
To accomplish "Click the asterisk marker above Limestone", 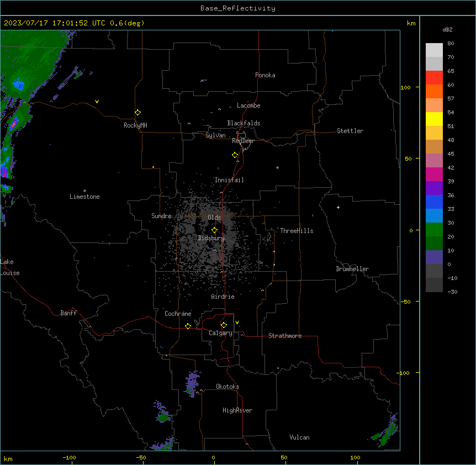I will (x=84, y=191).
